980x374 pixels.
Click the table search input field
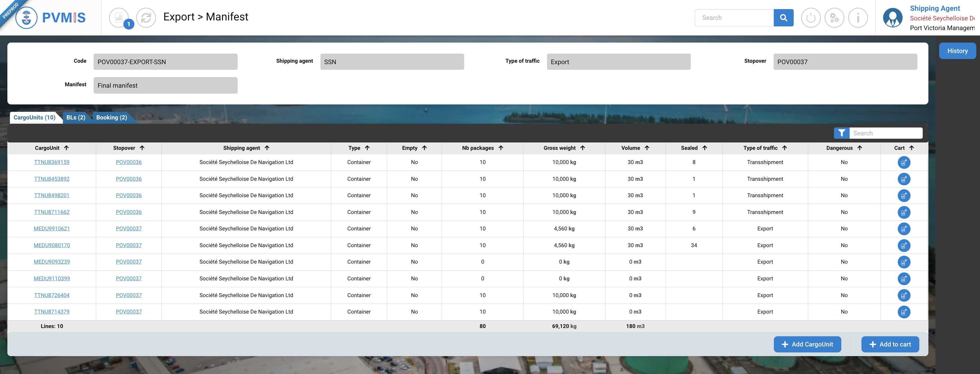[885, 133]
